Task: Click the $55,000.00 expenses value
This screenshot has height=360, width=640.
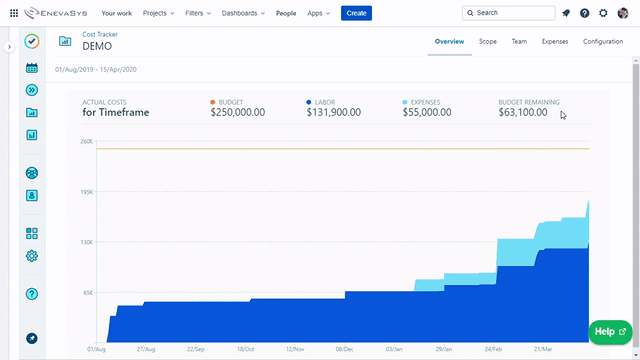Action: click(x=427, y=112)
